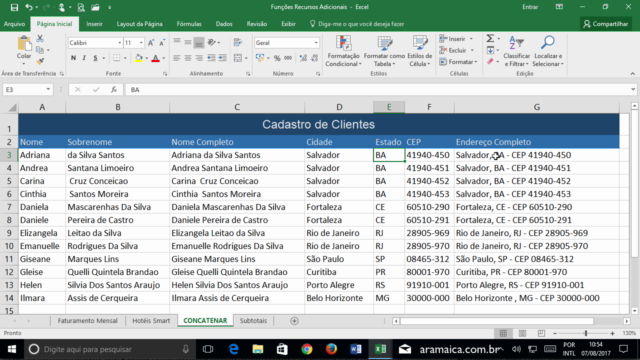Viewport: 640px width, 360px height.
Task: Decrease decimal places
Action: coord(314,58)
